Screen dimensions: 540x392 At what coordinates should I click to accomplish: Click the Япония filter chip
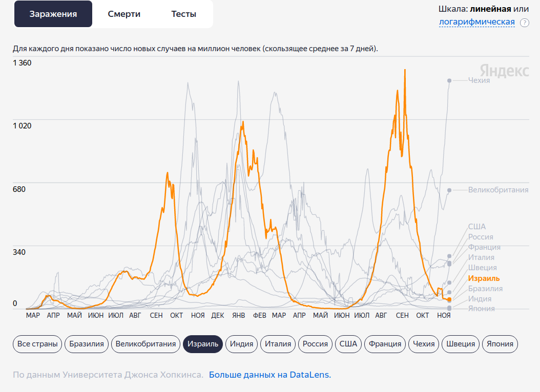click(500, 344)
